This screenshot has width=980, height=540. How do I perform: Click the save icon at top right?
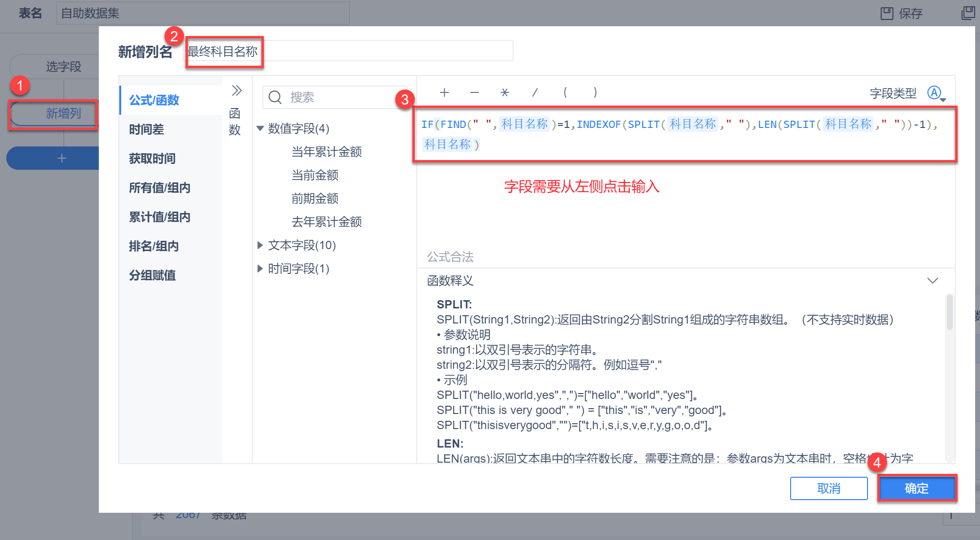coord(887,13)
